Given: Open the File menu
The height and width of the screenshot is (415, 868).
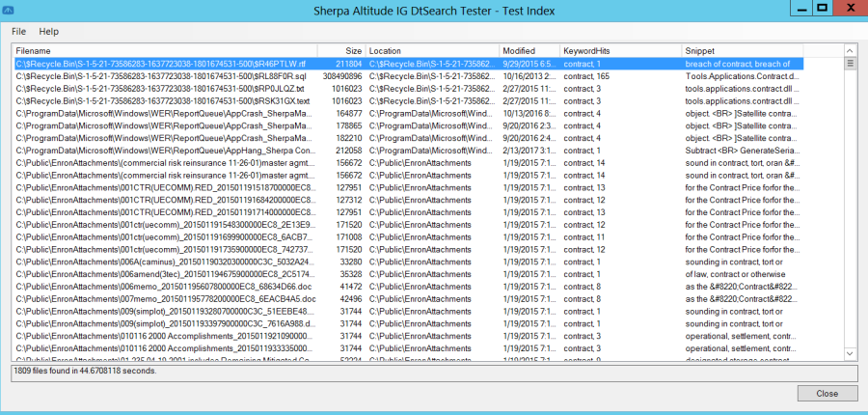Looking at the screenshot, I should pos(19,32).
